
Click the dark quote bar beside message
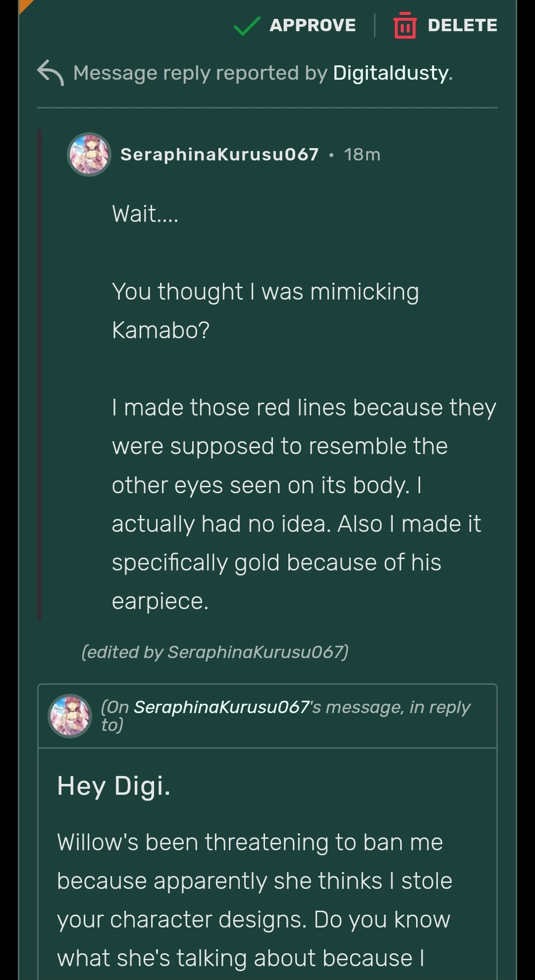[x=40, y=375]
